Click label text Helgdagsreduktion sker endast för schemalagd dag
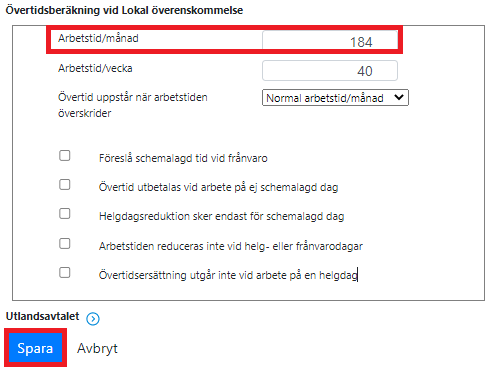The width and height of the screenshot is (494, 388). point(222,216)
